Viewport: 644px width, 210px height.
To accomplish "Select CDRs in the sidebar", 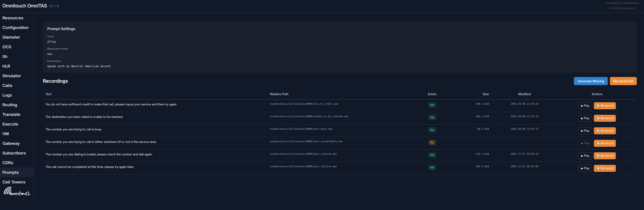I will [8, 163].
